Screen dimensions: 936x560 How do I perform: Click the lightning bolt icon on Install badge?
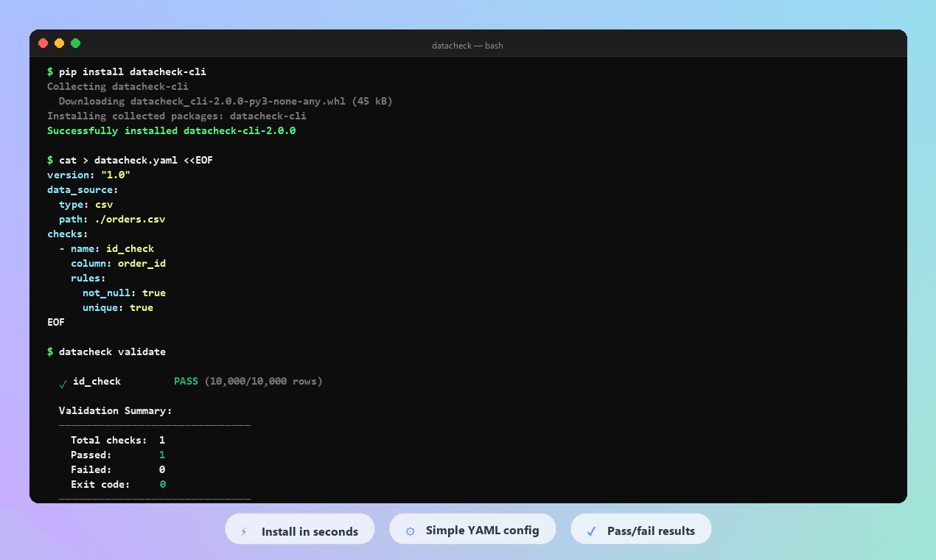pyautogui.click(x=244, y=529)
